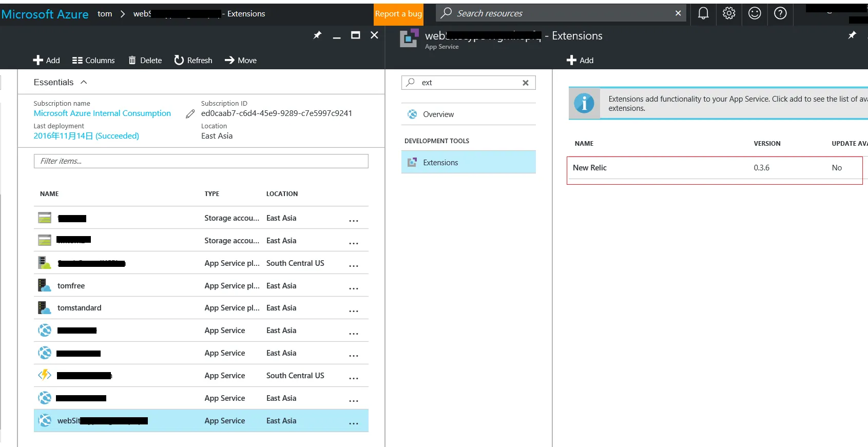Open more options for South Central US plan
Screen dimensions: 868x447
coord(354,265)
